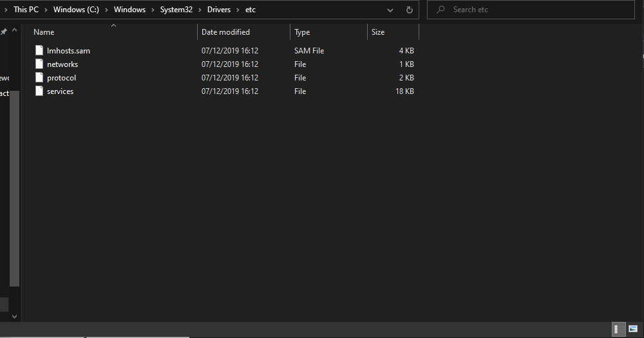The height and width of the screenshot is (338, 644).
Task: Click SAM File type of lmhosts.sam
Action: pos(309,50)
